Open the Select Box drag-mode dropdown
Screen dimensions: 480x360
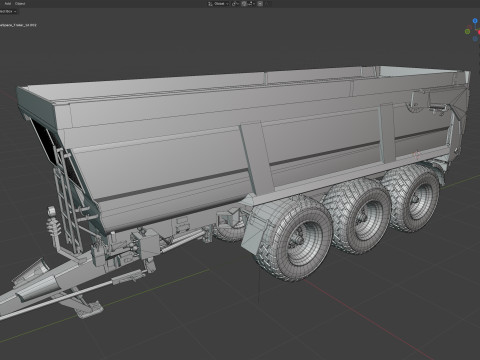point(8,11)
